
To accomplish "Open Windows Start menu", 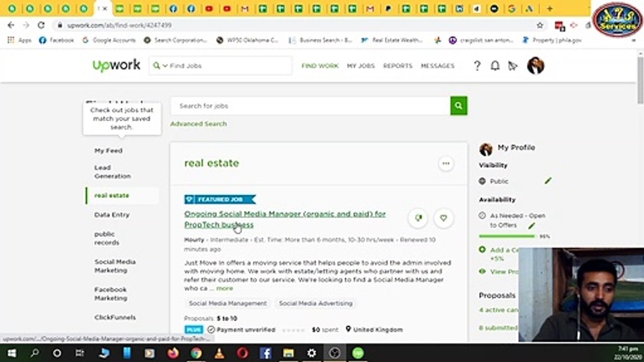I will point(11,353).
